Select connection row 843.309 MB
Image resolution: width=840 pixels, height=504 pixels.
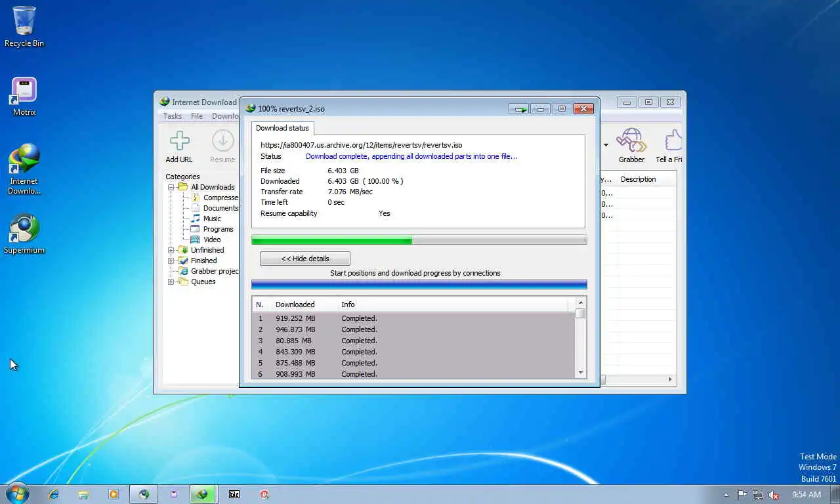point(413,352)
